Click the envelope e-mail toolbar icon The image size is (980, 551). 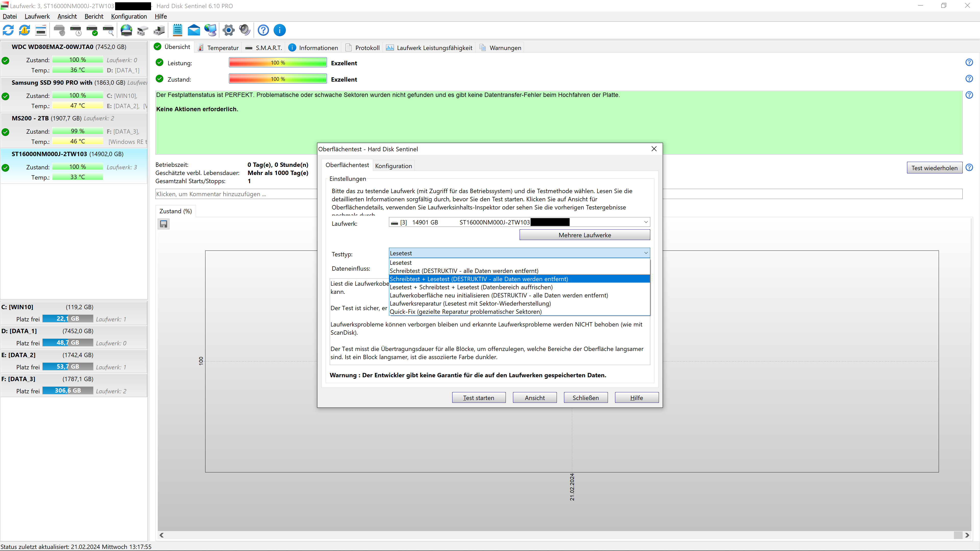194,30
